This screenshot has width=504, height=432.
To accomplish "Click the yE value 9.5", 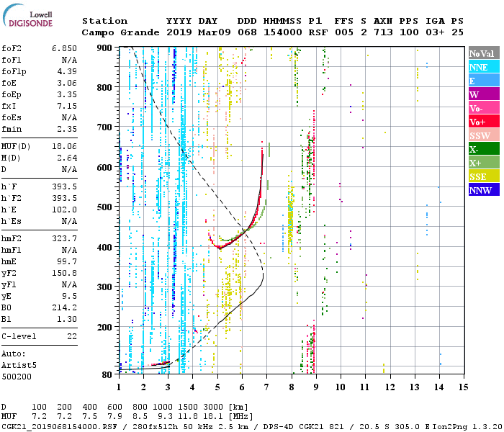I will 69,297.
